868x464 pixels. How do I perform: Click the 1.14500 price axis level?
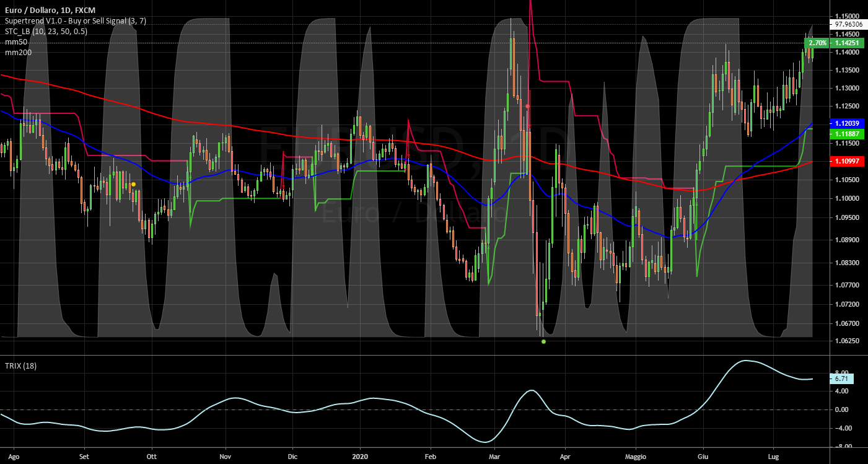[846, 34]
